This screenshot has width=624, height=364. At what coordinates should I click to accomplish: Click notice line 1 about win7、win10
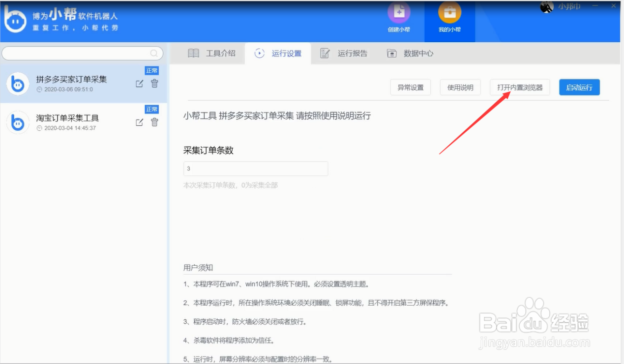(x=276, y=284)
